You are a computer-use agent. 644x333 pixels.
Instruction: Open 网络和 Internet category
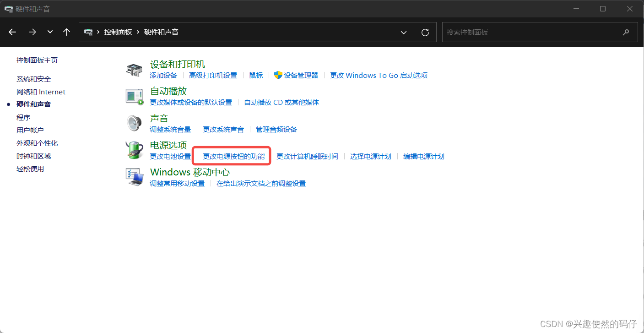[41, 92]
